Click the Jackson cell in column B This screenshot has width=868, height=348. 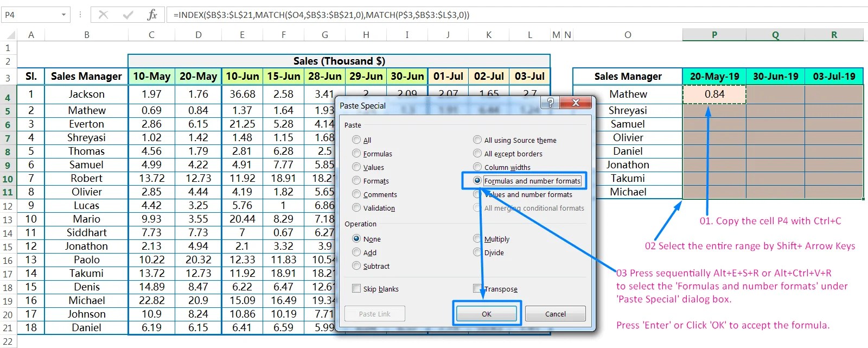click(x=86, y=94)
